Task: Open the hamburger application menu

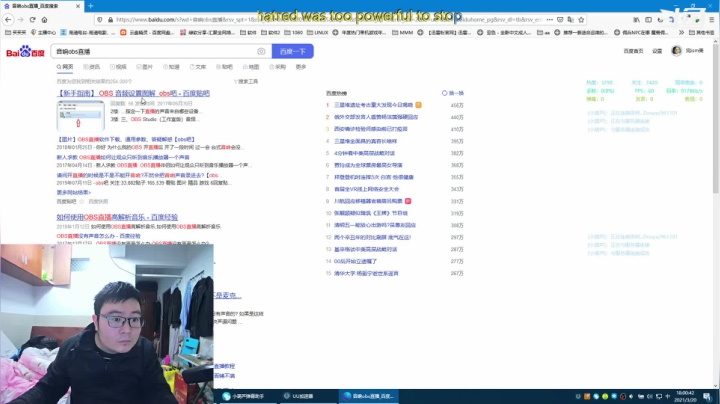Action: (x=712, y=20)
